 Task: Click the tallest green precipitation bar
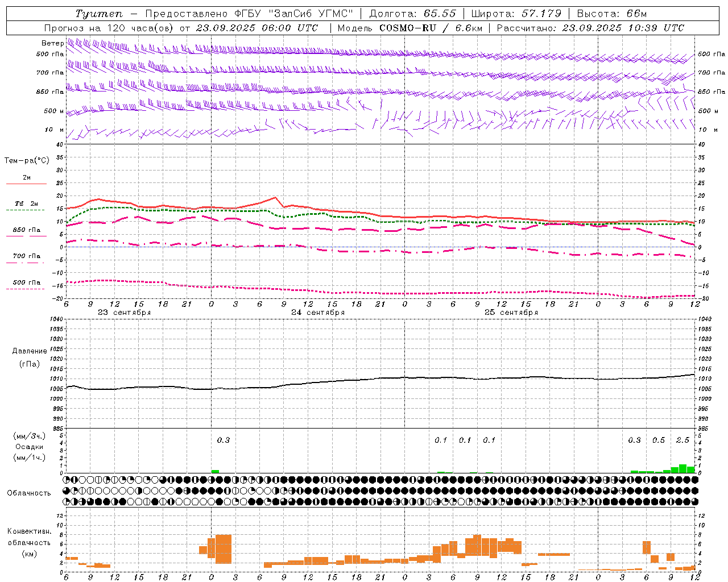point(682,468)
